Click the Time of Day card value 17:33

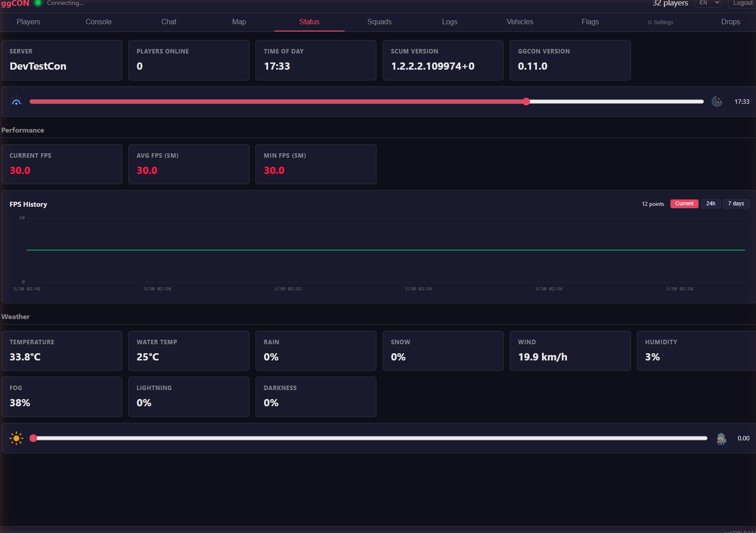(277, 66)
